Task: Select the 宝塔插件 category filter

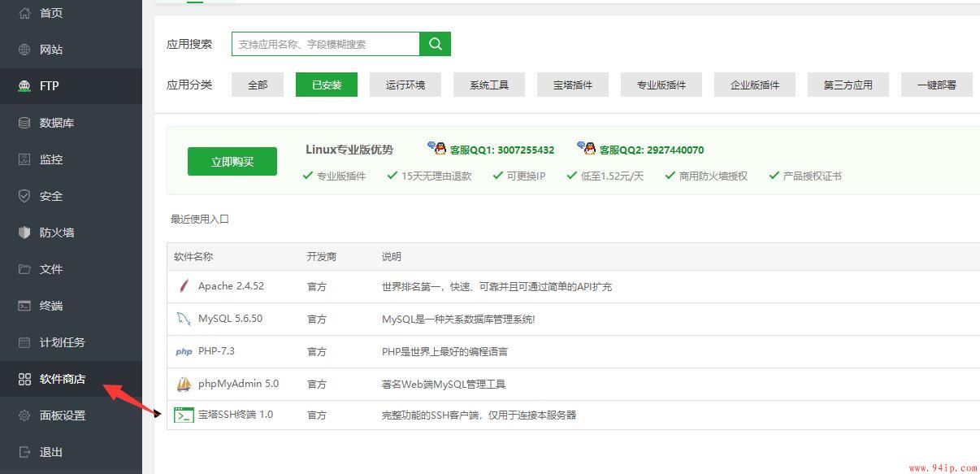Action: point(573,85)
